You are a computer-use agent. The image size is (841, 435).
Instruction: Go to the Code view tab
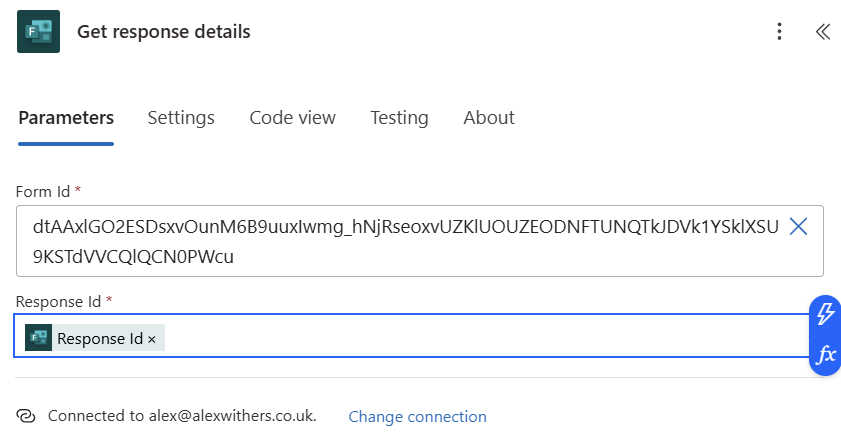(x=293, y=118)
